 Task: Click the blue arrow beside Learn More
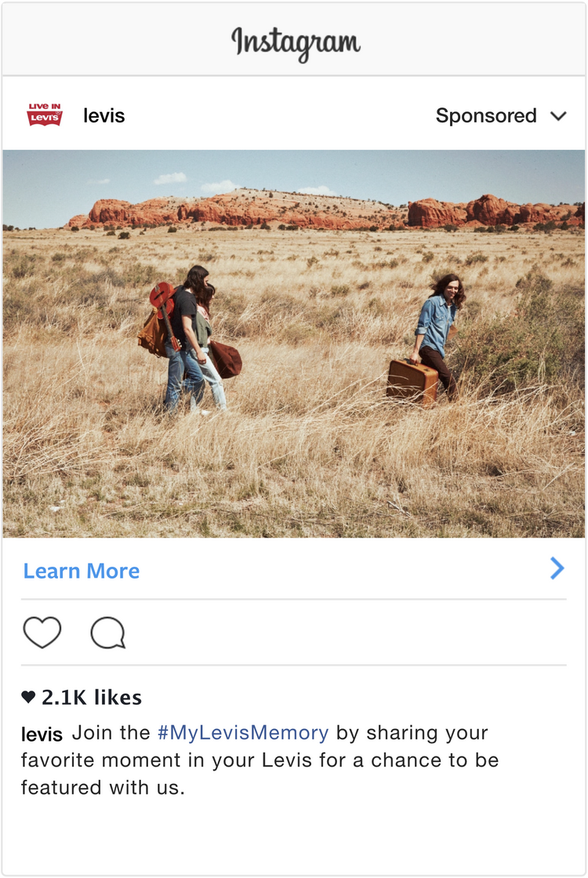pyautogui.click(x=557, y=568)
